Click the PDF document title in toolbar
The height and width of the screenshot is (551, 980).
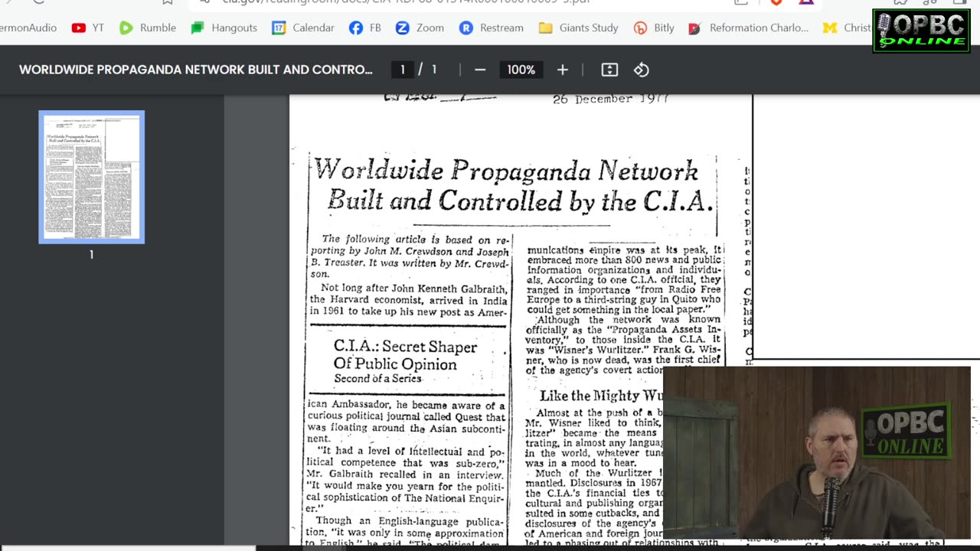coord(196,70)
